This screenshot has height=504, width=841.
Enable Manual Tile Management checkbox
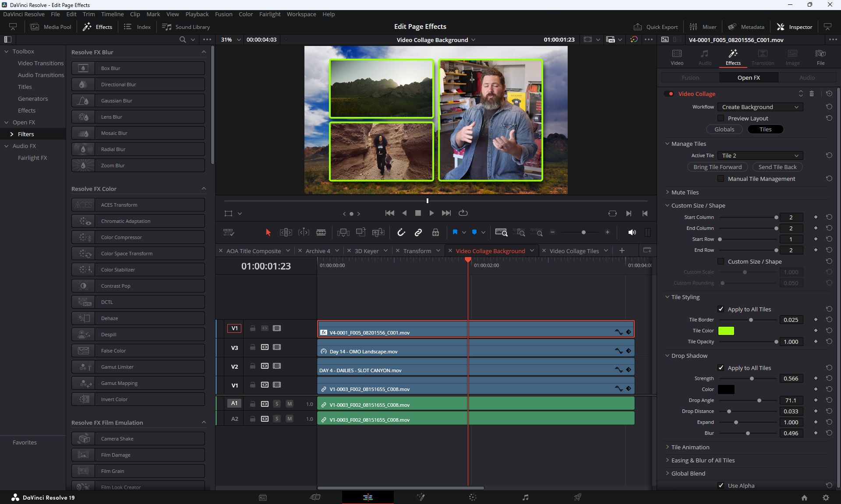(x=721, y=179)
